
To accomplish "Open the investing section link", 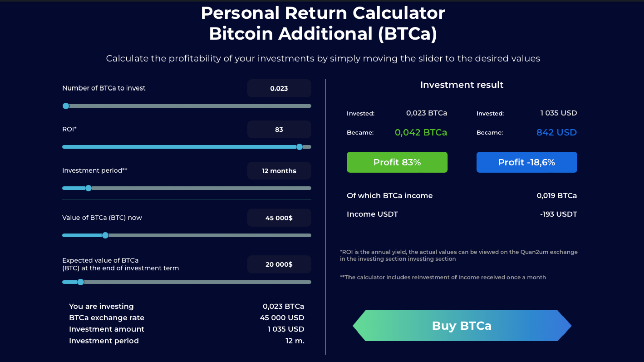I will (421, 259).
